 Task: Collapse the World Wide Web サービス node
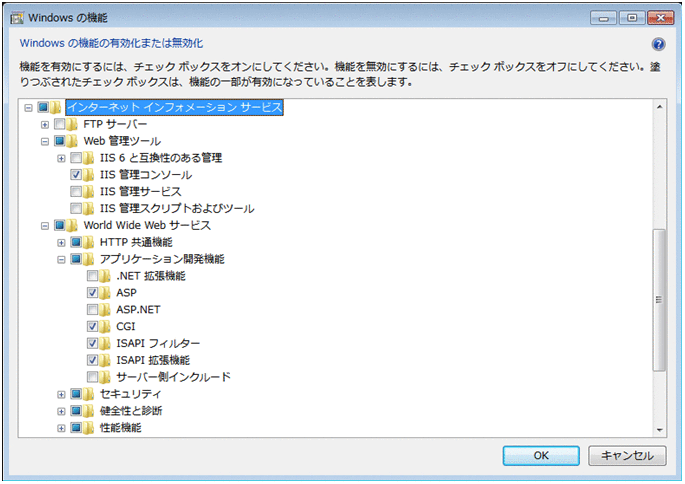pyautogui.click(x=44, y=226)
